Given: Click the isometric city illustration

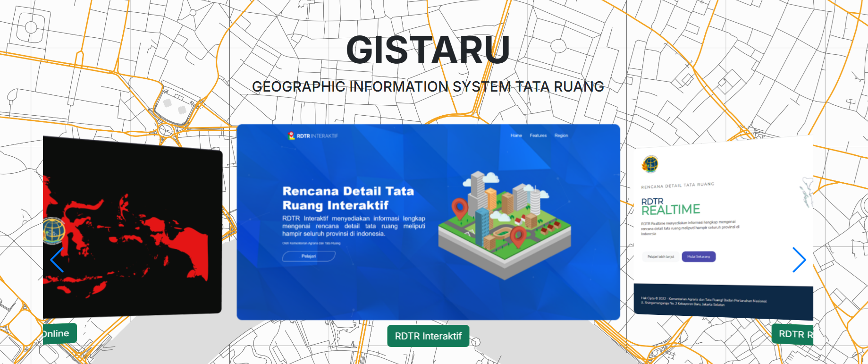Looking at the screenshot, I should 505,225.
